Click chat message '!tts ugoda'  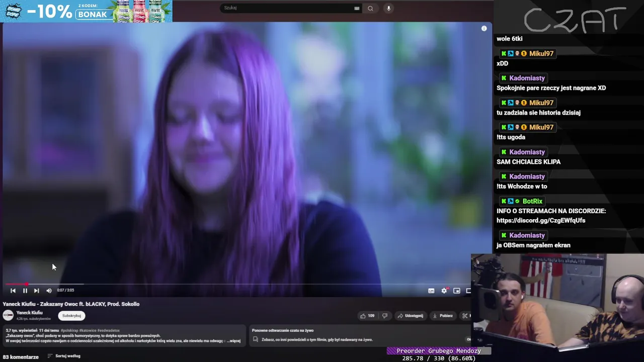pyautogui.click(x=511, y=137)
